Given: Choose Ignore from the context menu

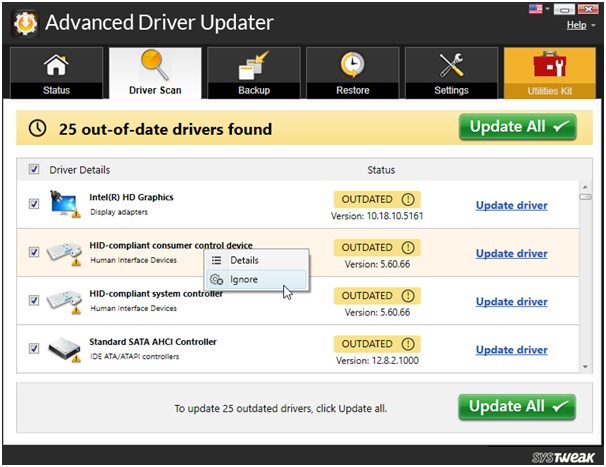Looking at the screenshot, I should (257, 279).
